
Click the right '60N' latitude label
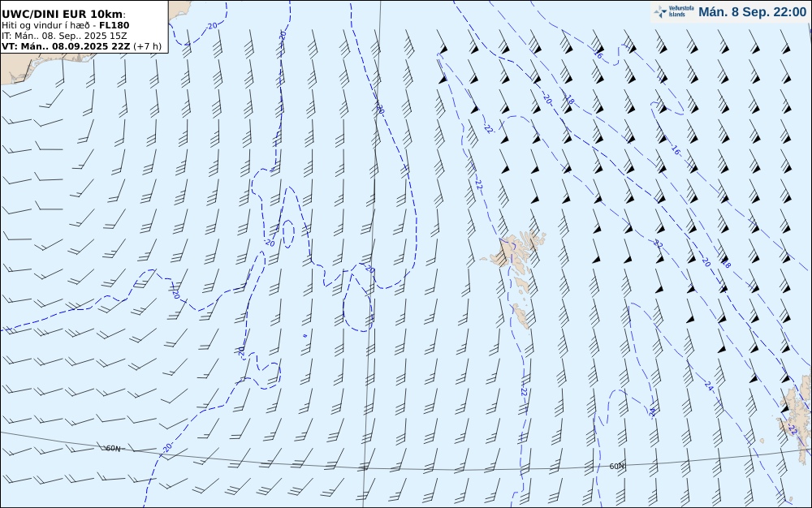coord(617,466)
